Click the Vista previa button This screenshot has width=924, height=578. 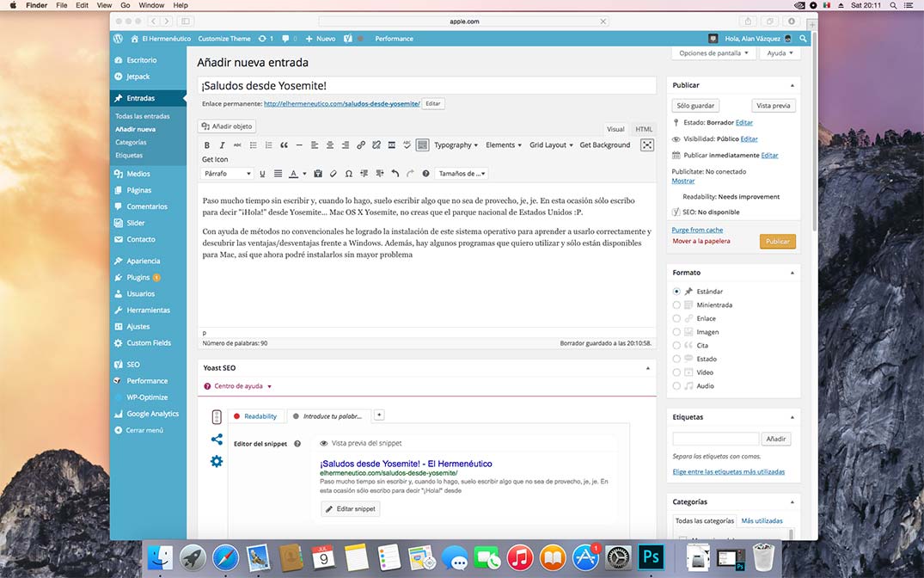tap(773, 106)
